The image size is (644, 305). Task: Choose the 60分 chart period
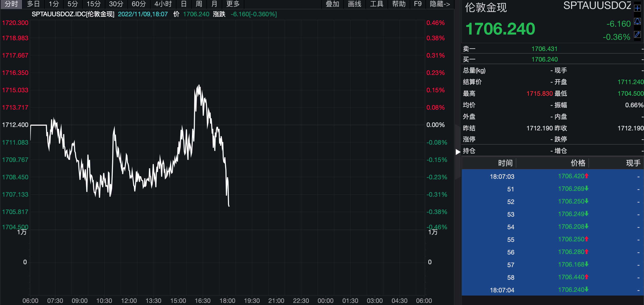pos(138,4)
